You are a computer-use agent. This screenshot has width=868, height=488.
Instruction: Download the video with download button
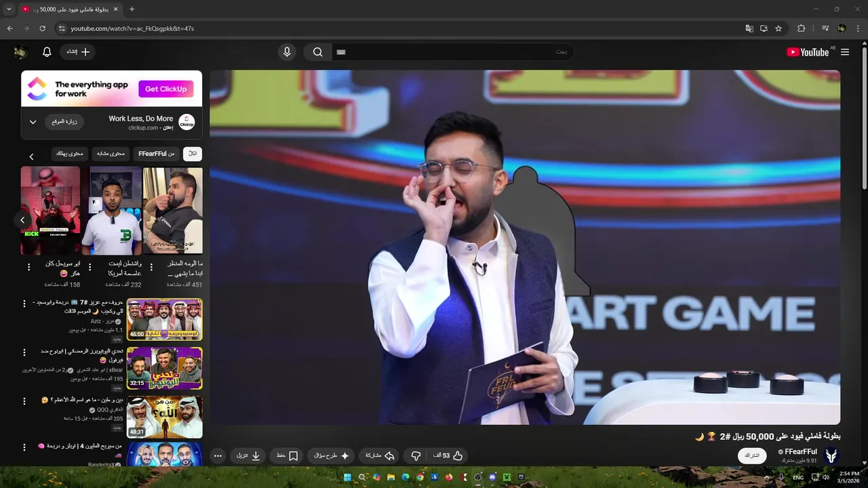click(x=248, y=456)
